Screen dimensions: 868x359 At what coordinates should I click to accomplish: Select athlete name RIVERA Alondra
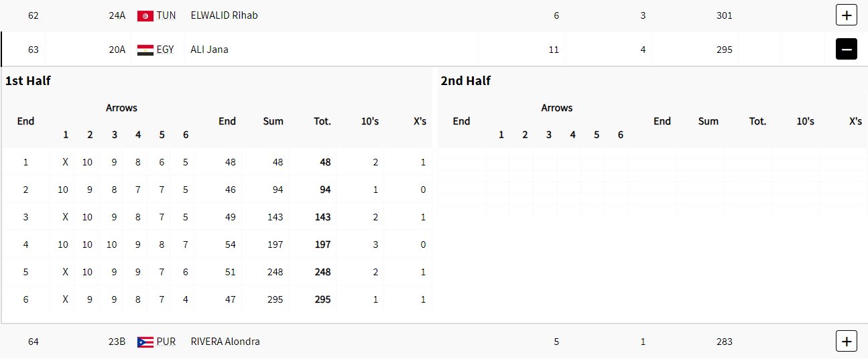coord(225,342)
